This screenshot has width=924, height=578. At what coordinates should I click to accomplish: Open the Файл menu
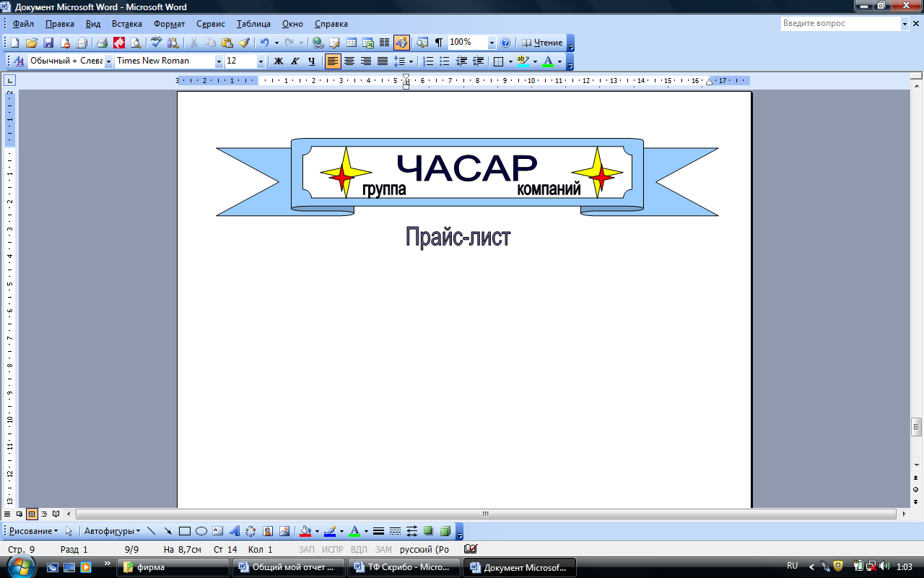click(23, 24)
